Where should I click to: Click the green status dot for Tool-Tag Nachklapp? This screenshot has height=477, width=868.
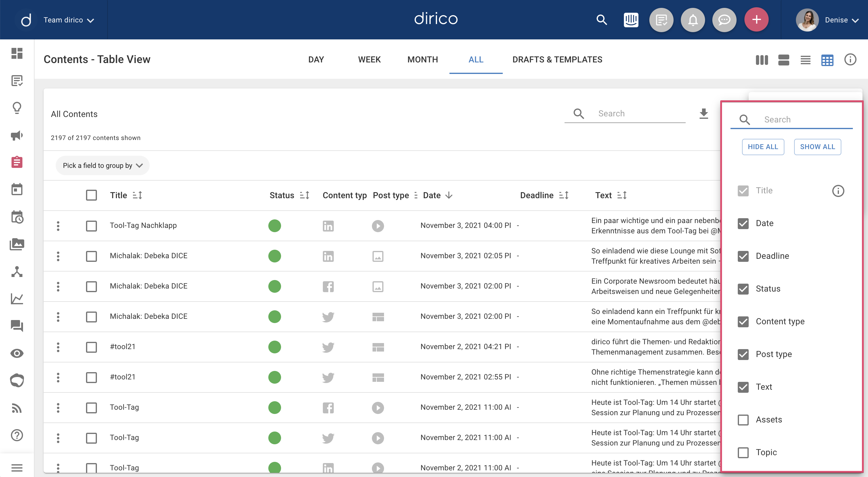tap(275, 225)
